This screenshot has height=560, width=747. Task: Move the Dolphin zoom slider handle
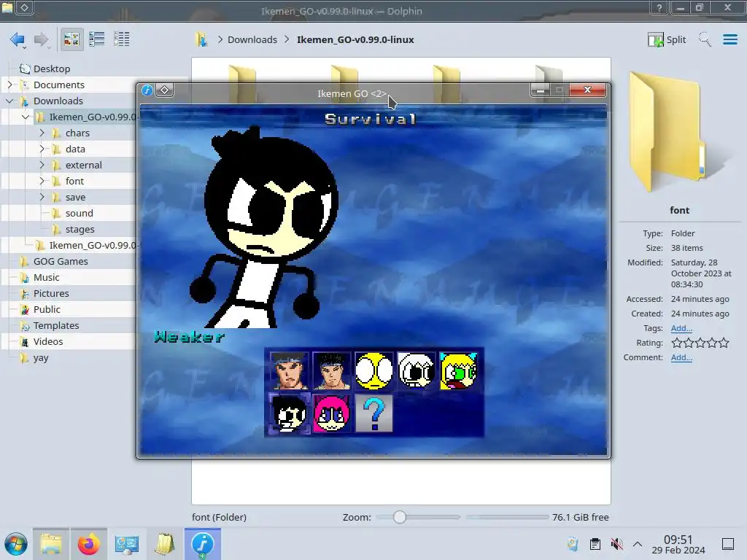click(x=400, y=517)
